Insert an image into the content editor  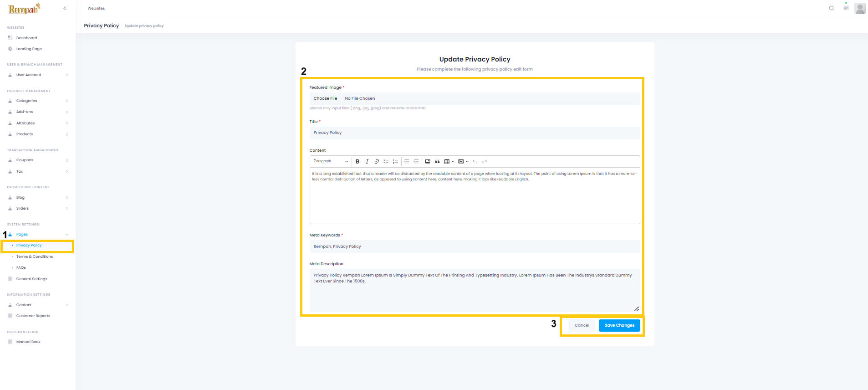[x=428, y=162]
